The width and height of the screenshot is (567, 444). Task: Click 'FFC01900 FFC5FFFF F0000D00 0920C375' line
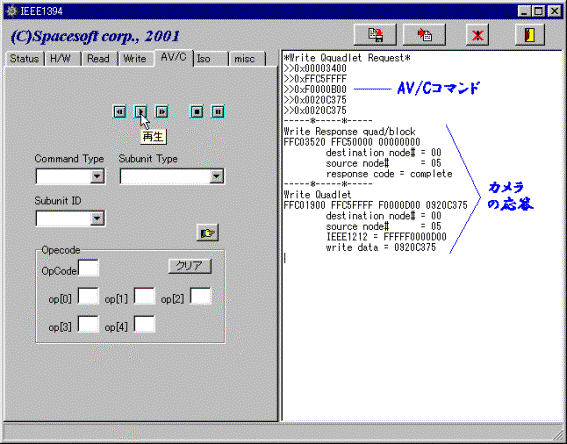[376, 205]
